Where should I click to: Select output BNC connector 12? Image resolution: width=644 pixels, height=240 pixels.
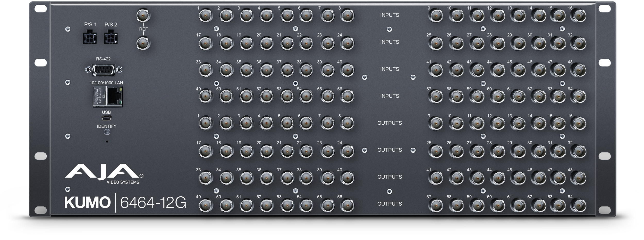click(497, 124)
